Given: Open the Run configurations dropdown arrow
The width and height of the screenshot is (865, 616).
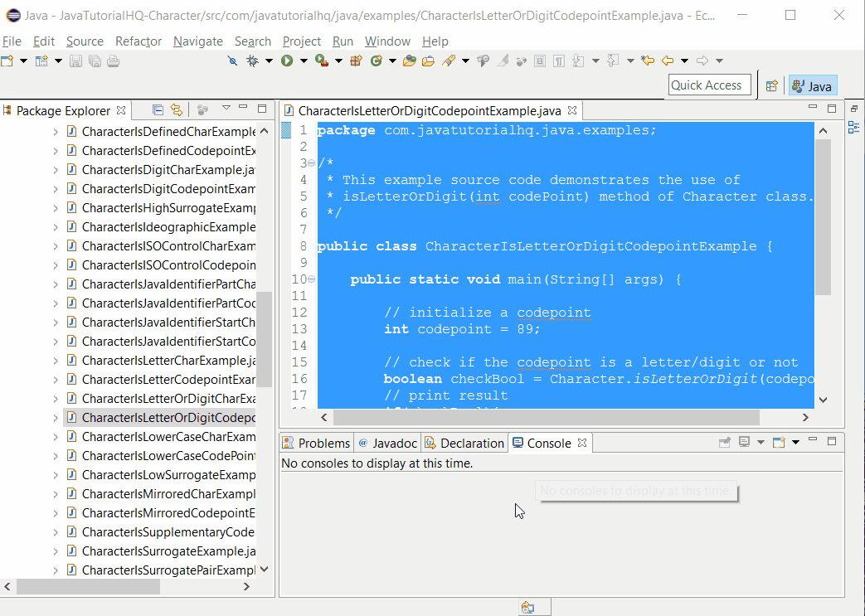Looking at the screenshot, I should (x=304, y=61).
